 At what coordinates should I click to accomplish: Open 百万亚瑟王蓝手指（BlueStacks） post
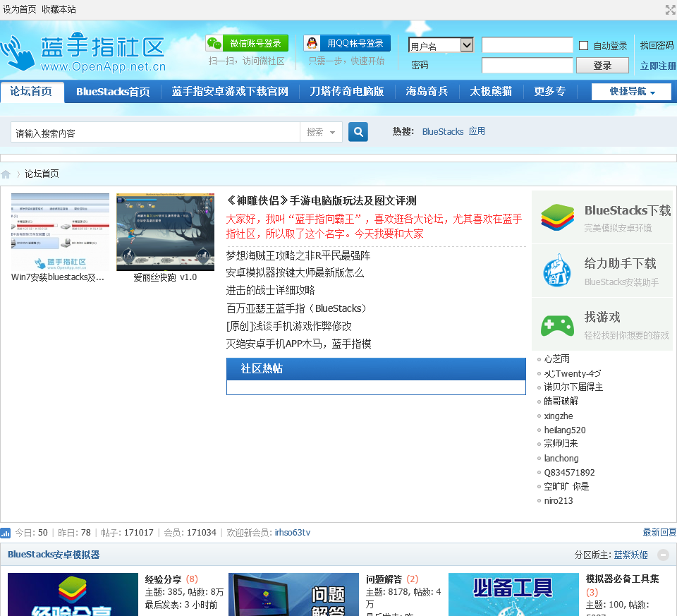(298, 308)
